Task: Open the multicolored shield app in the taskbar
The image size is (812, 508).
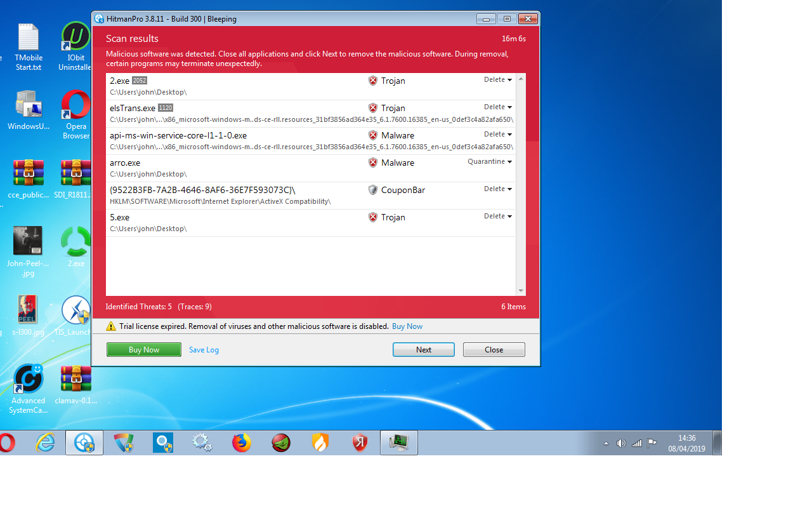Action: click(124, 443)
